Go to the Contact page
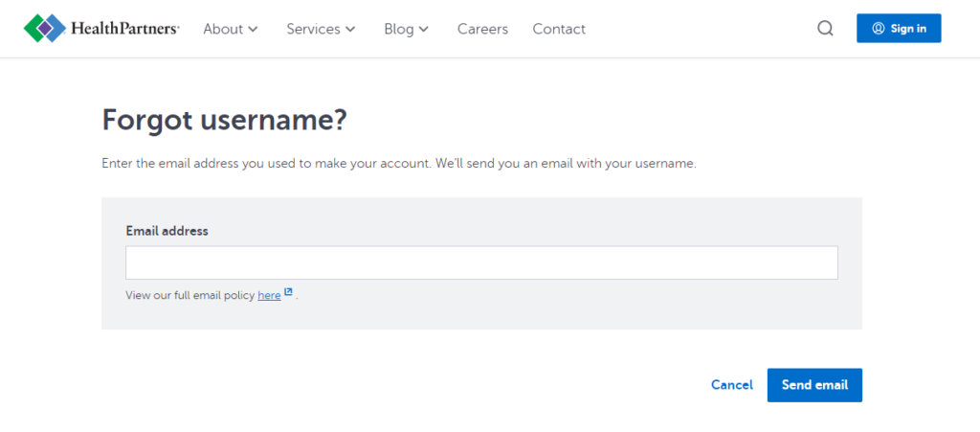The width and height of the screenshot is (980, 432). 559,29
